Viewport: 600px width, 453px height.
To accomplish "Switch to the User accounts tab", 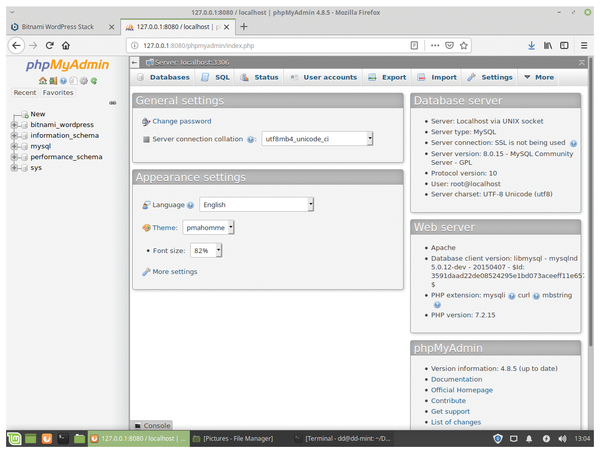I will (323, 77).
